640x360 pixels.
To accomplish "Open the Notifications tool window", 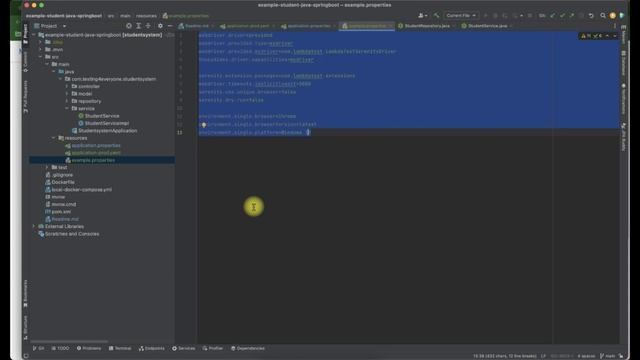I will click(623, 99).
